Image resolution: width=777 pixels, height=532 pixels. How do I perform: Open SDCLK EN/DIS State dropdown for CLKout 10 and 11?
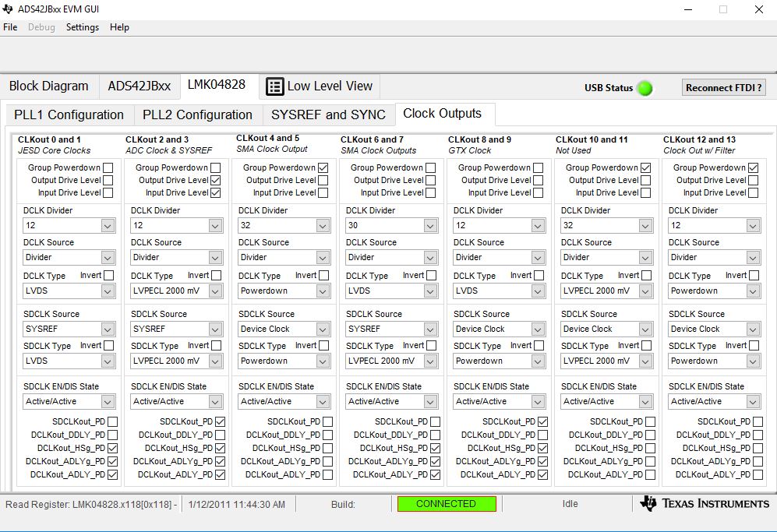click(x=645, y=402)
